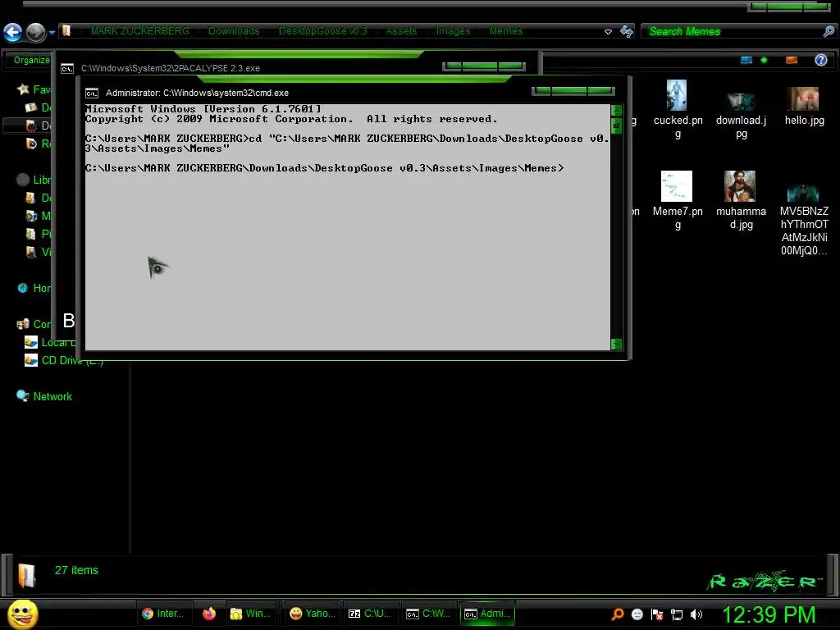This screenshot has height=630, width=840.
Task: Open the Organize menu
Action: click(32, 60)
